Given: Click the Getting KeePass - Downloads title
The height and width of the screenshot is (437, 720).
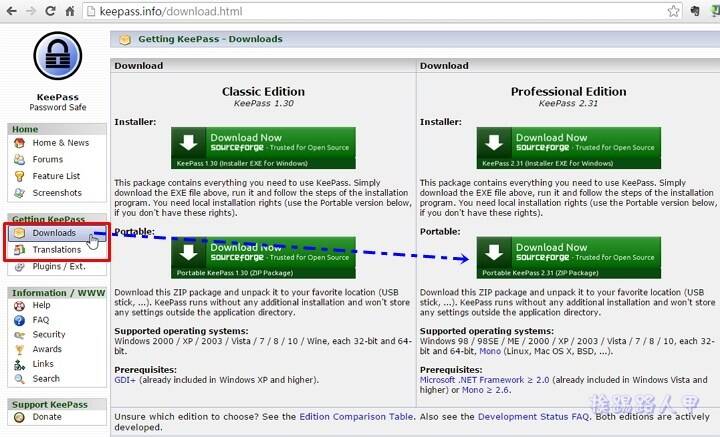Looking at the screenshot, I should click(210, 39).
